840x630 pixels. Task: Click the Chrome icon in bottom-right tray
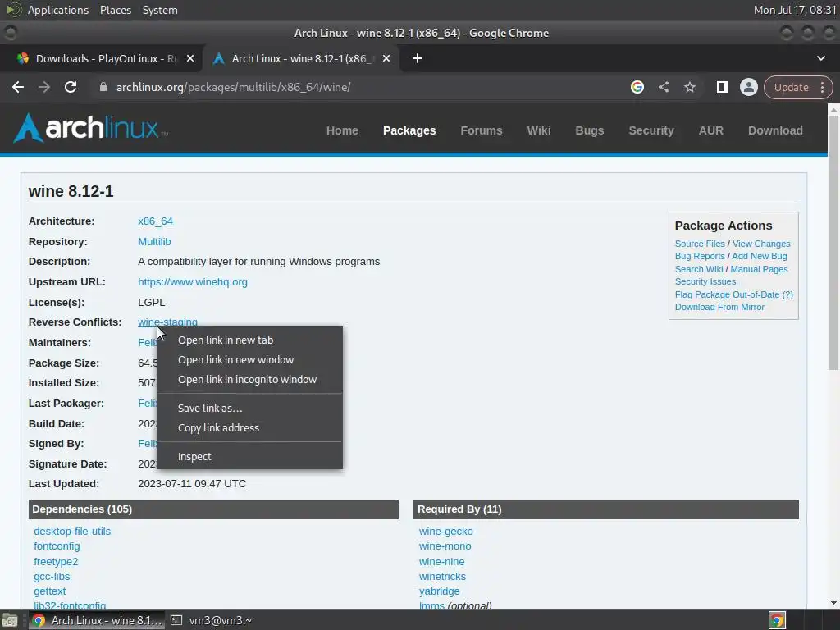coord(777,620)
